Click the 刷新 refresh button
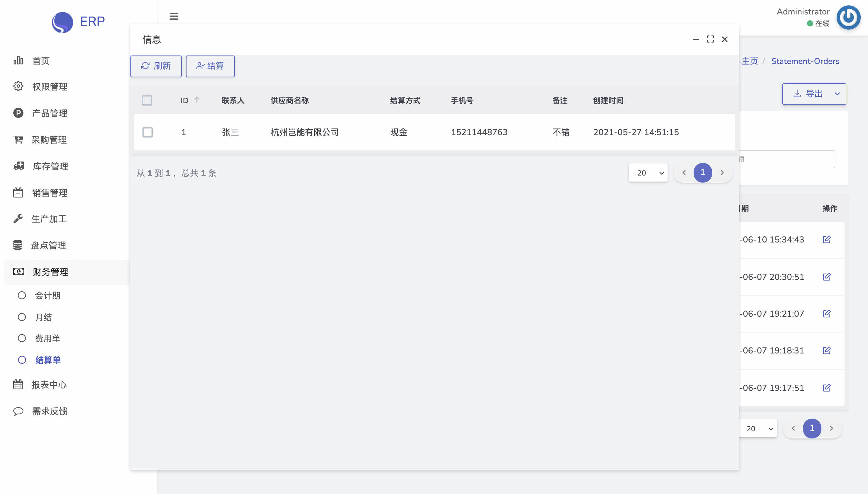 coord(156,66)
